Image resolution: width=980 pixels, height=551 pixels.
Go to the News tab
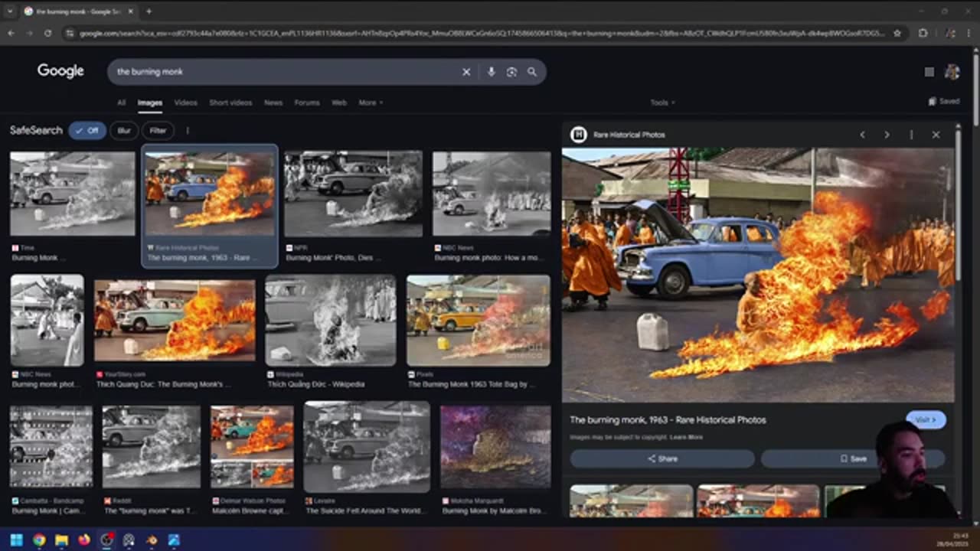[x=273, y=103]
